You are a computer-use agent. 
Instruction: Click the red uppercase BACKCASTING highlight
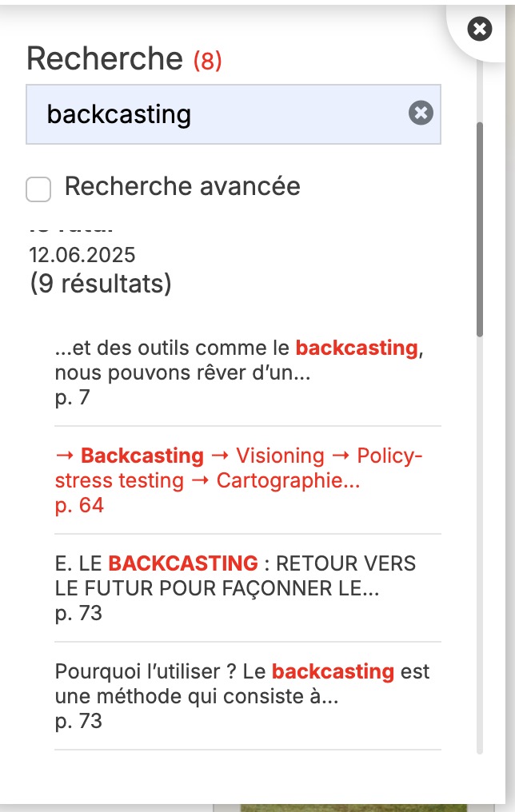pyautogui.click(x=183, y=563)
